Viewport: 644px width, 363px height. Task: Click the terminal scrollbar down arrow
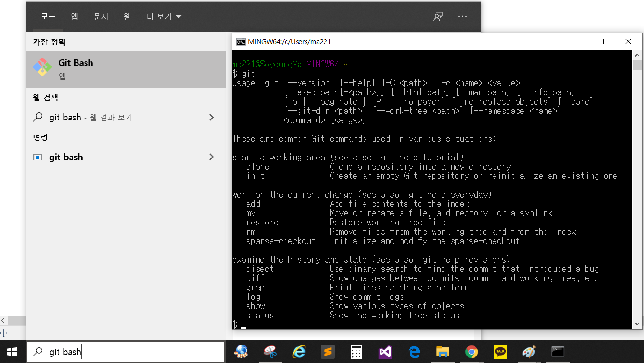(x=637, y=324)
